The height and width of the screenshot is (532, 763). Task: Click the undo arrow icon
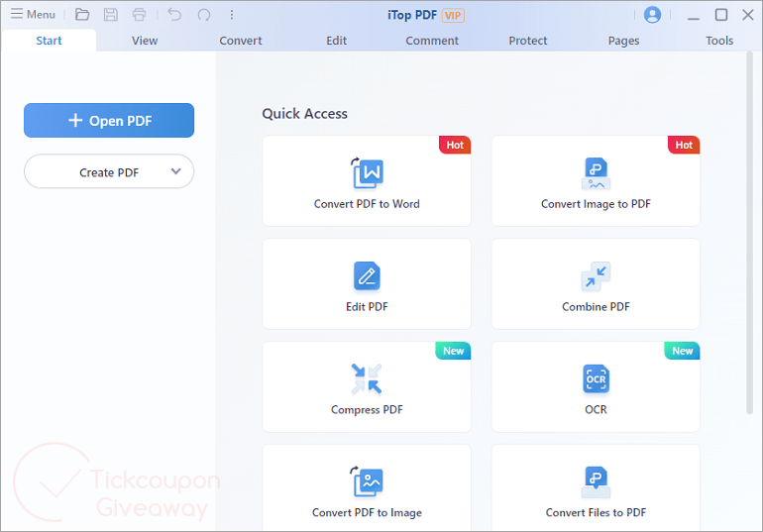[x=174, y=15]
